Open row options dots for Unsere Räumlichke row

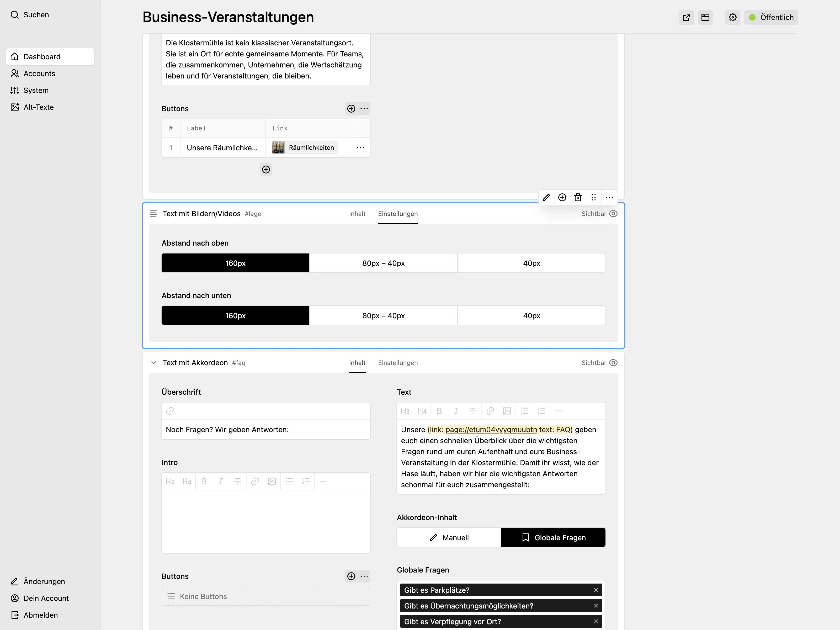[x=361, y=148]
